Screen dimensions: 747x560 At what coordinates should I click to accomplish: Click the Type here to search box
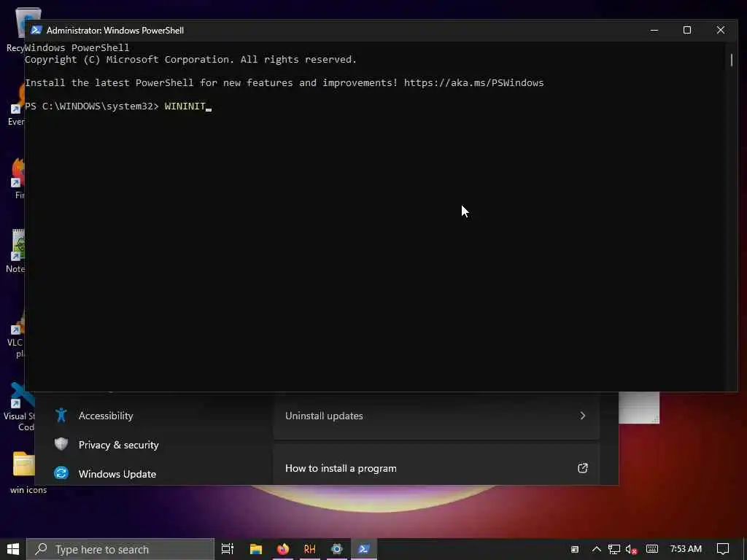(120, 549)
